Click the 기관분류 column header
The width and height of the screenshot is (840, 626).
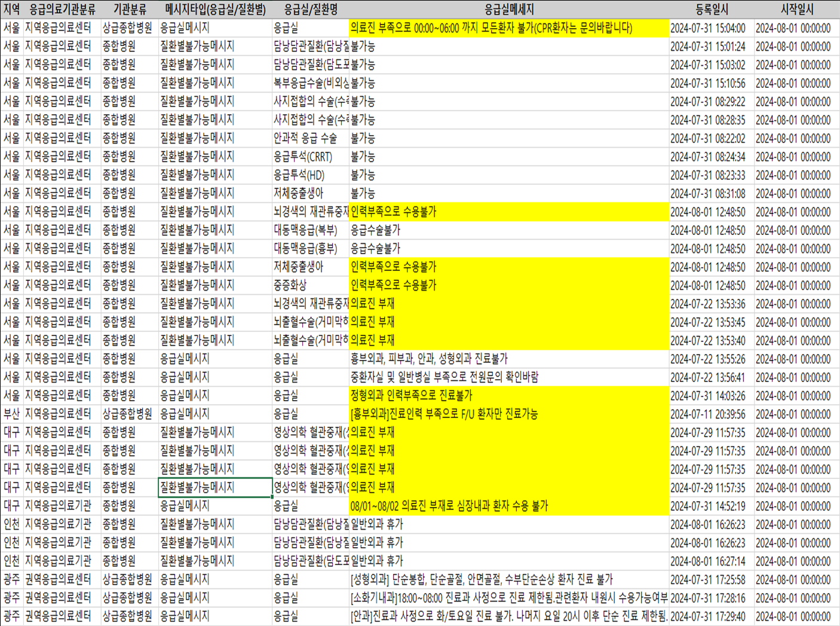coord(130,8)
